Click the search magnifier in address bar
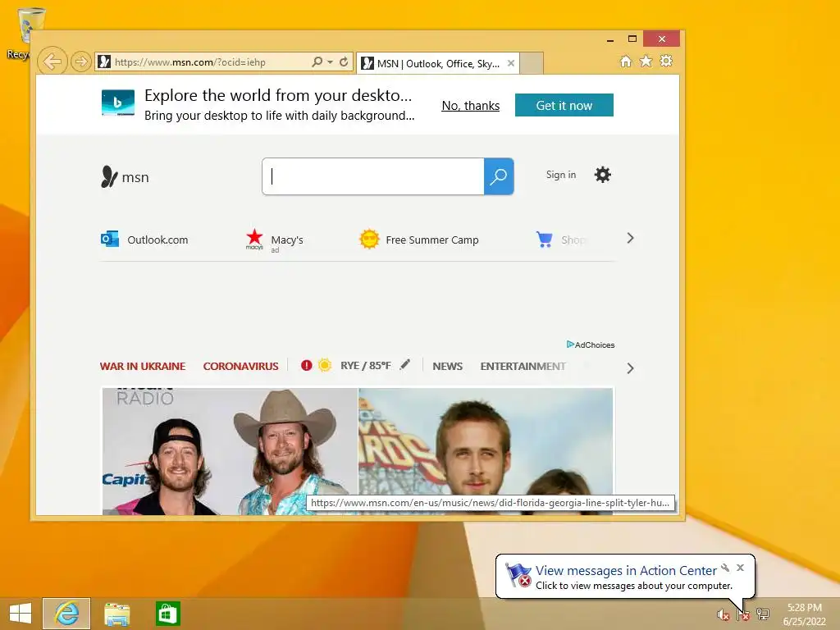Image resolution: width=840 pixels, height=630 pixels. point(317,62)
